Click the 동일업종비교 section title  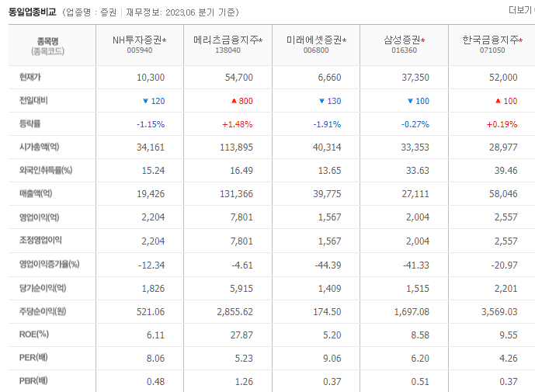pyautogui.click(x=33, y=12)
